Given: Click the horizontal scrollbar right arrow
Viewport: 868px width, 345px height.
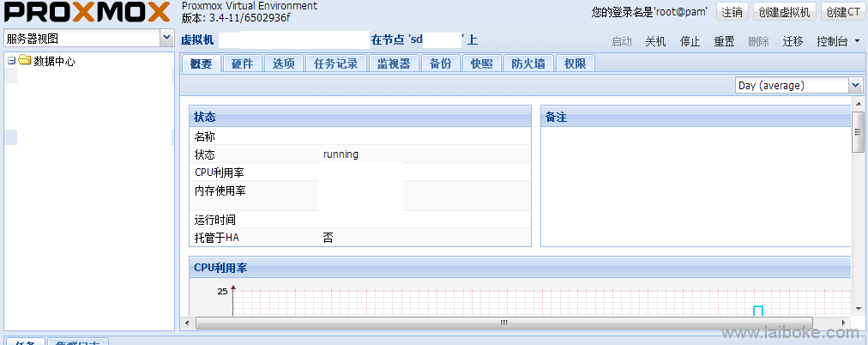Looking at the screenshot, I should 844,323.
